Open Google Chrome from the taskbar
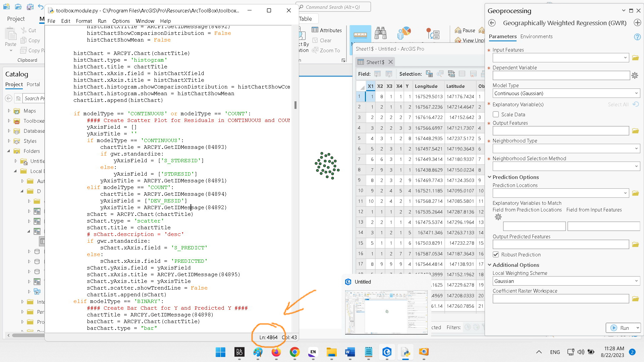Screen dimensions: 644x362 click(x=294, y=352)
